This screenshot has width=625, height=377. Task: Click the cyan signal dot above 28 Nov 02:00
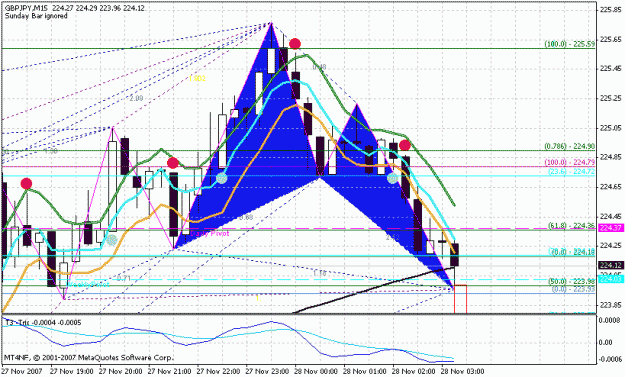pyautogui.click(x=393, y=178)
